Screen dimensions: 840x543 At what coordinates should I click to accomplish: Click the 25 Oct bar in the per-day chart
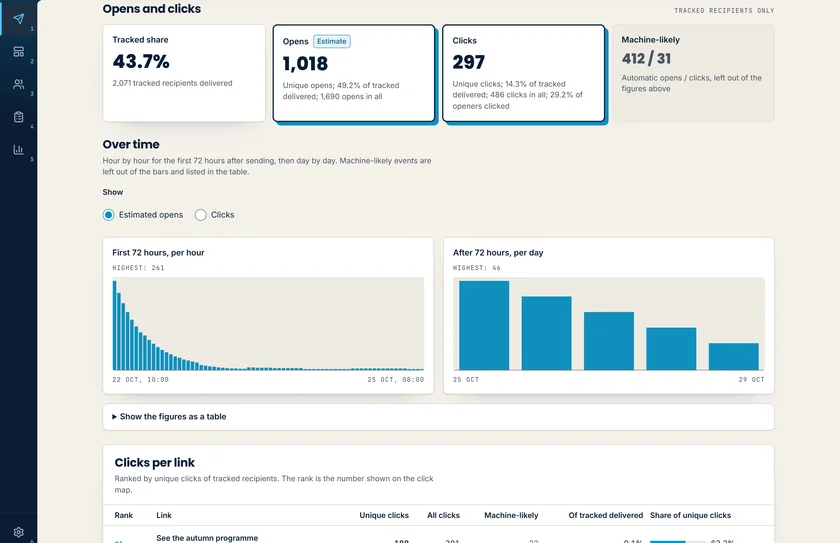point(484,325)
